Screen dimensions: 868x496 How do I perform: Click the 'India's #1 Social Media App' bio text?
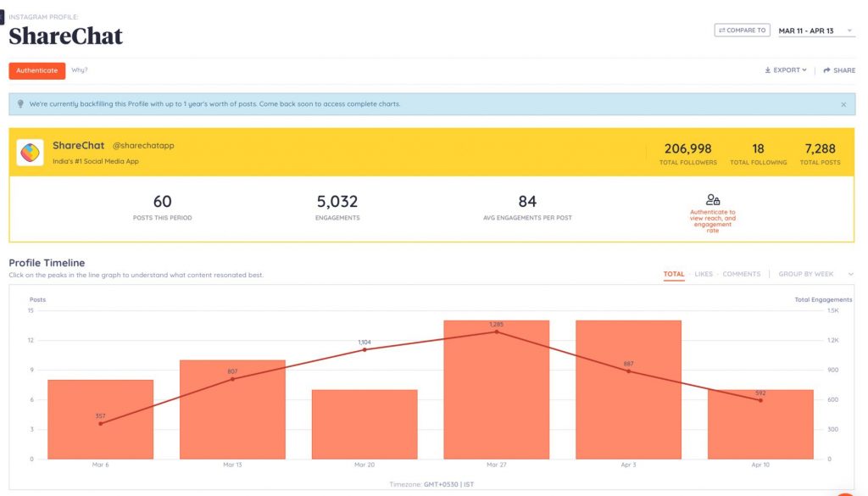point(96,161)
